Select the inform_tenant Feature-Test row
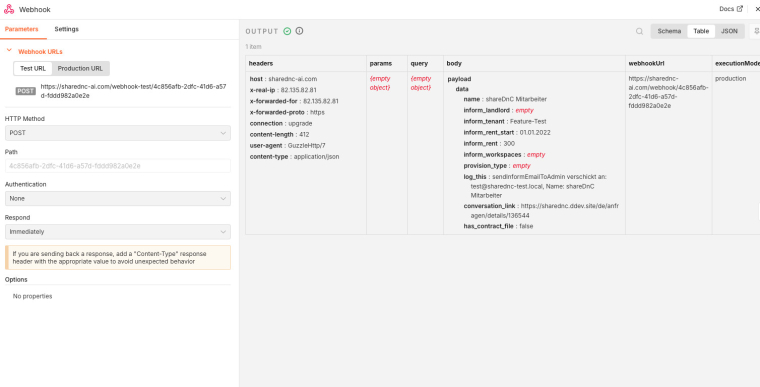The height and width of the screenshot is (387, 760). coord(505,121)
